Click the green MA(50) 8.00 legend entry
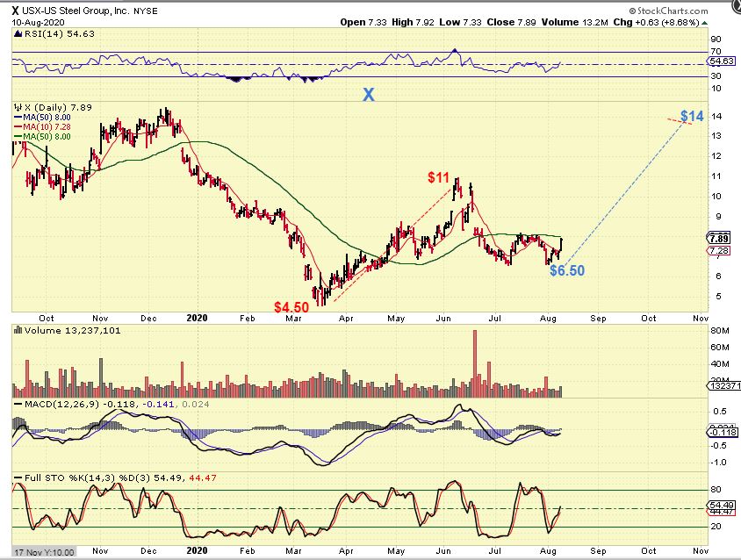The image size is (741, 560). pos(42,137)
